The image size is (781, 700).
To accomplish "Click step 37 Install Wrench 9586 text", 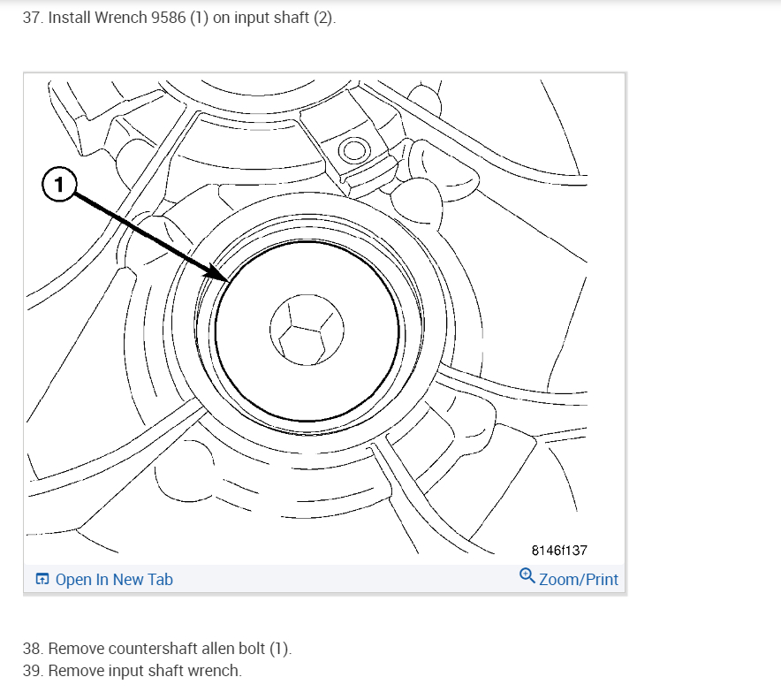I will (x=179, y=18).
